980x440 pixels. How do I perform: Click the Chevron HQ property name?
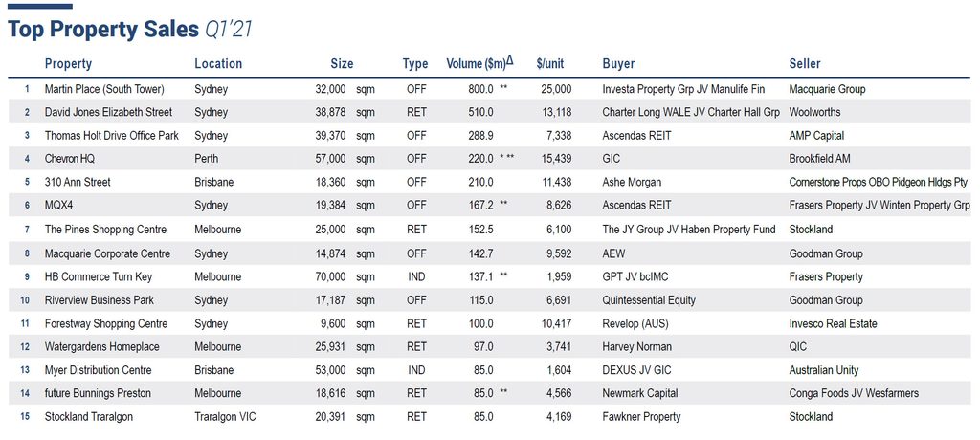(70, 159)
